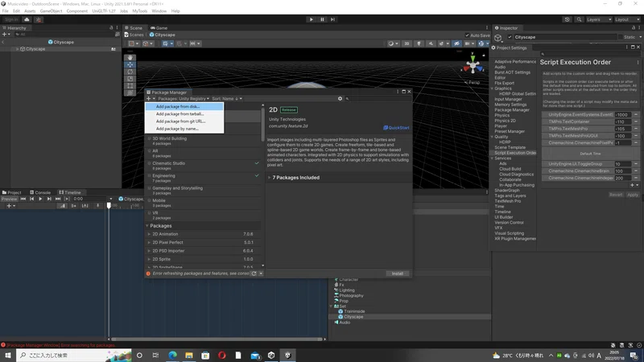Toggle Inspector lock icon
The width and height of the screenshot is (644, 362).
pyautogui.click(x=633, y=28)
